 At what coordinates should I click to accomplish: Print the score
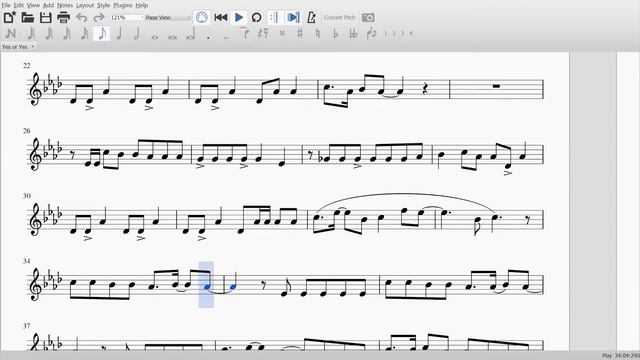coord(63,18)
